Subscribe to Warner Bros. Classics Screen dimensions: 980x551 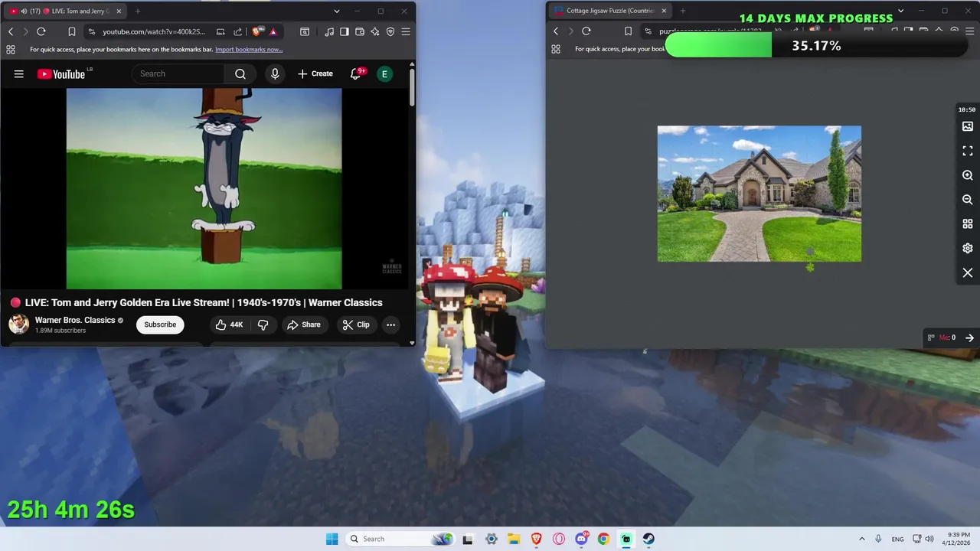pyautogui.click(x=160, y=324)
